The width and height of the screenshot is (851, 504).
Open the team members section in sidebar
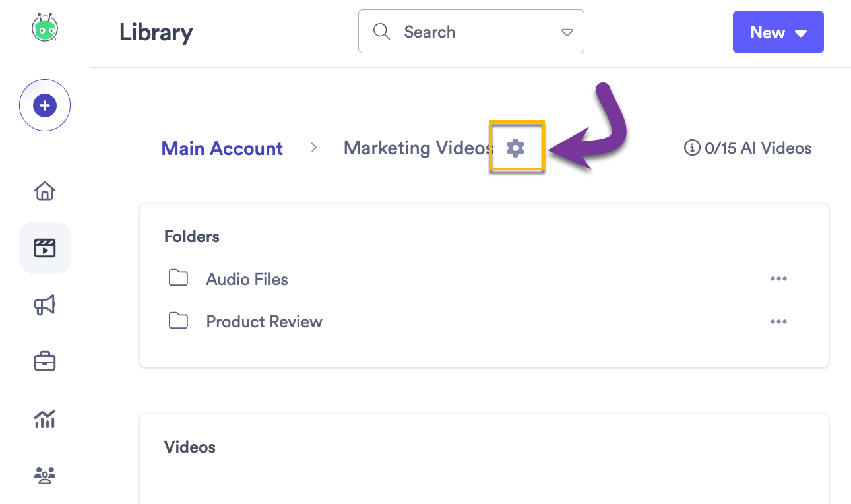click(44, 475)
